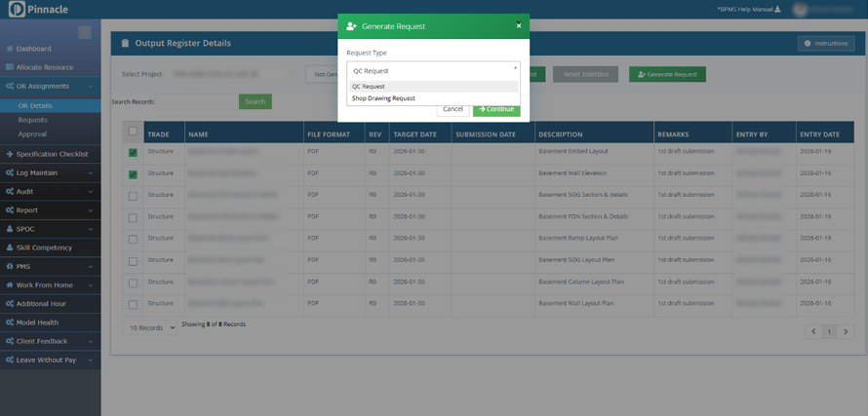The image size is (868, 416).
Task: Check the Basement Ramp Layout Plan row
Action: 133,240
